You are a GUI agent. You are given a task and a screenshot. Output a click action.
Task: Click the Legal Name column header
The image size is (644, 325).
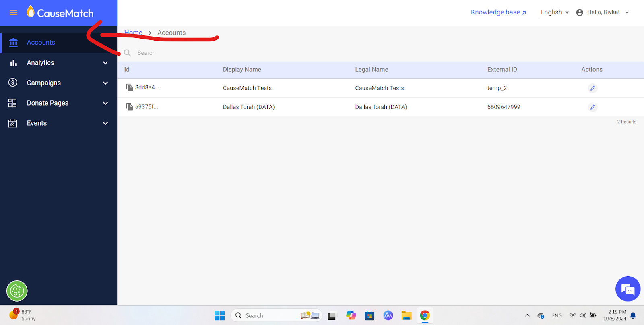coord(372,70)
